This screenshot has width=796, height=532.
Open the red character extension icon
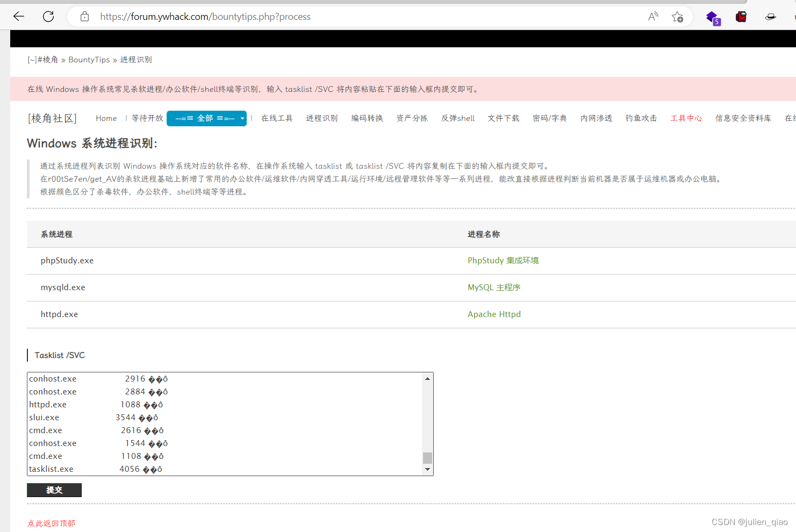[741, 17]
